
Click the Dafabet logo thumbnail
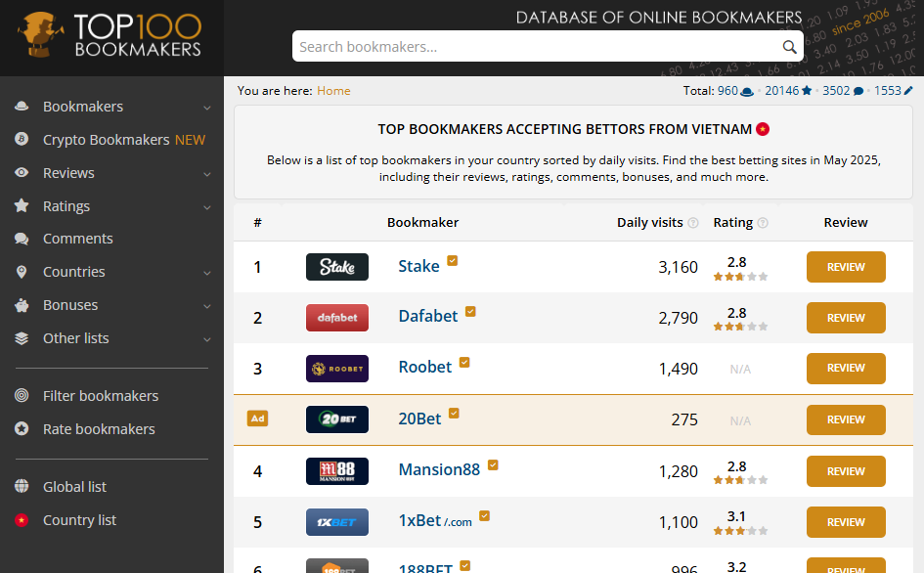337,318
